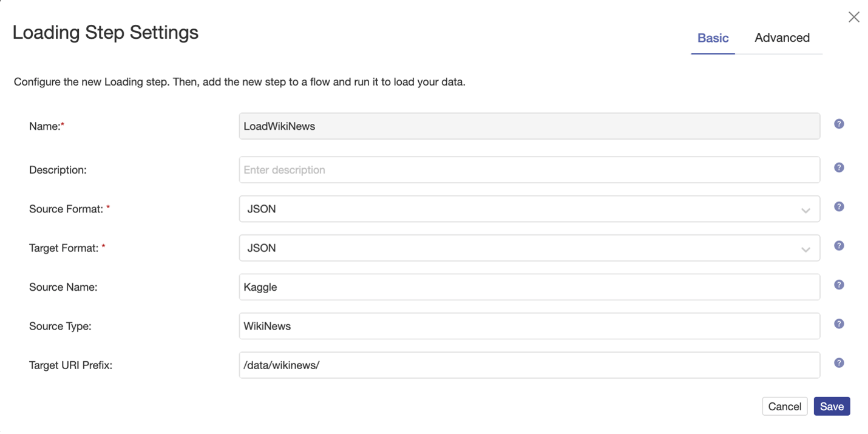
Task: Click the Name field showing LoadWikiNews
Action: pyautogui.click(x=529, y=126)
